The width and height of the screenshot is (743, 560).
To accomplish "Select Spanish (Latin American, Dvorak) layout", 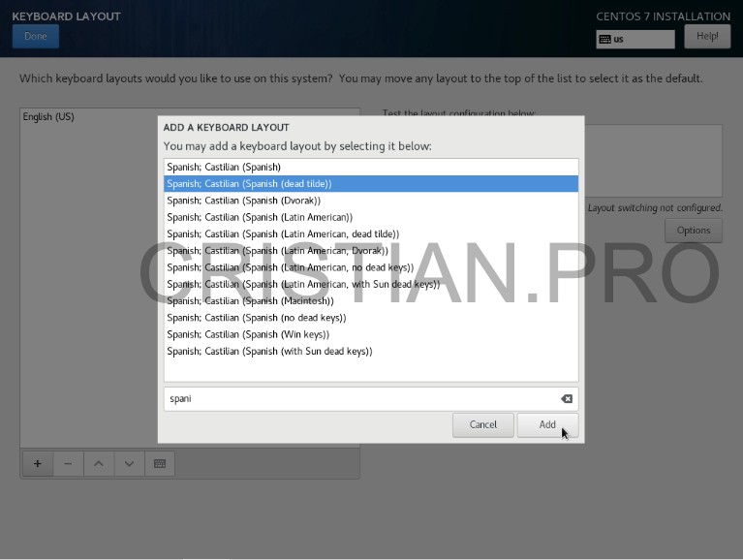I will (x=371, y=251).
